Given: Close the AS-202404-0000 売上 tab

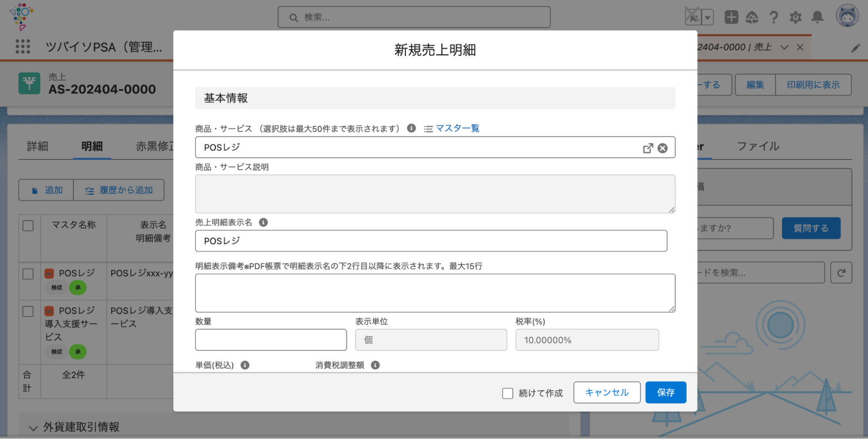Looking at the screenshot, I should pyautogui.click(x=800, y=47).
